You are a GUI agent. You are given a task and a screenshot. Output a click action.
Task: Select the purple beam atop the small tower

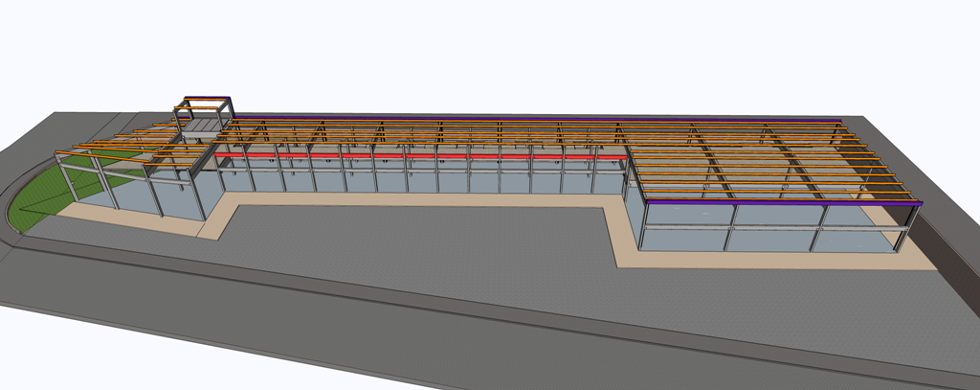(207, 98)
